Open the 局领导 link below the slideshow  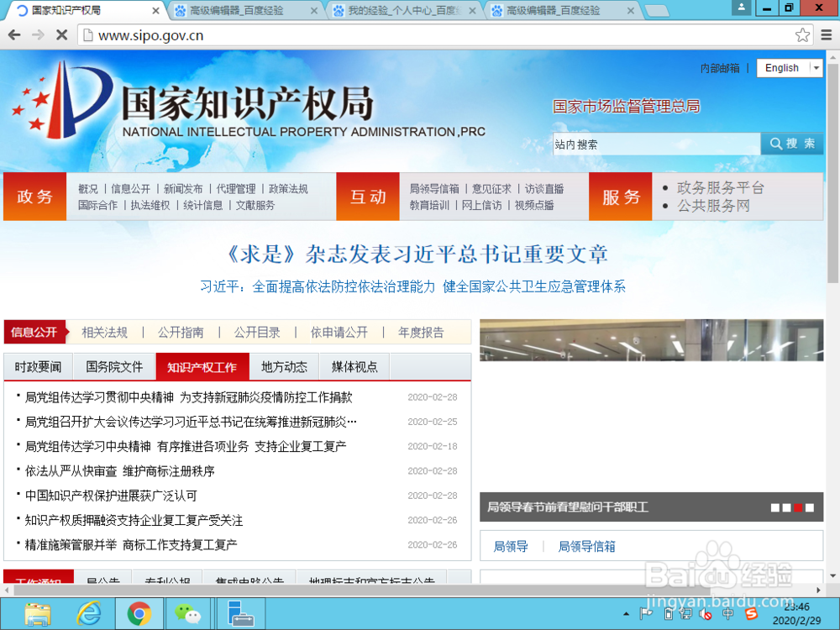pyautogui.click(x=511, y=547)
